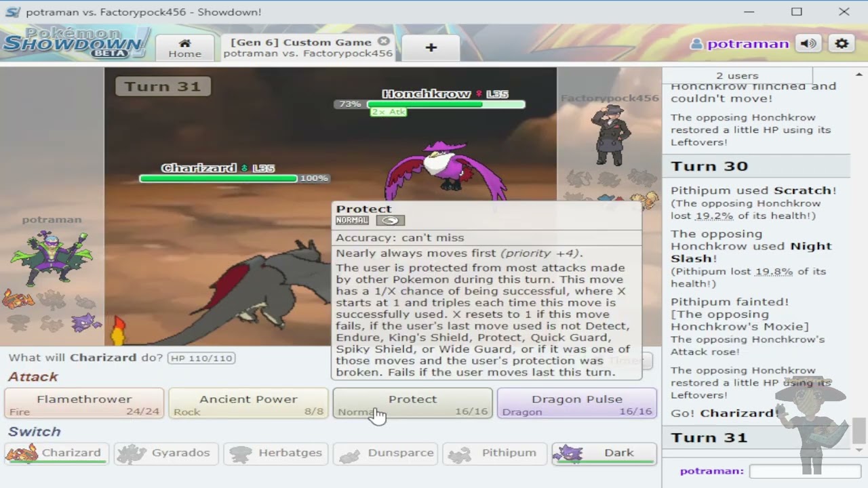Image resolution: width=868 pixels, height=488 pixels.
Task: Use Protect move
Action: [412, 403]
